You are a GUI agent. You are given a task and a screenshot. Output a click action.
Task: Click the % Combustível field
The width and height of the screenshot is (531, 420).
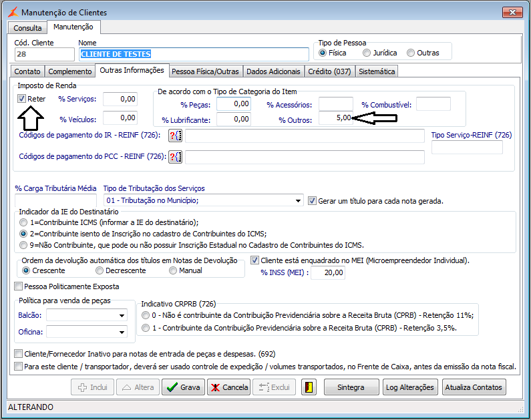click(x=433, y=103)
